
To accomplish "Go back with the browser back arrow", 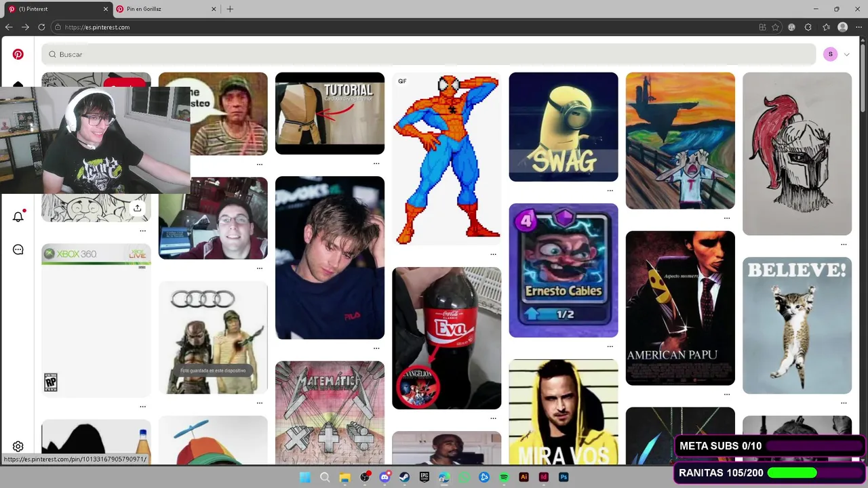I will click(x=8, y=27).
